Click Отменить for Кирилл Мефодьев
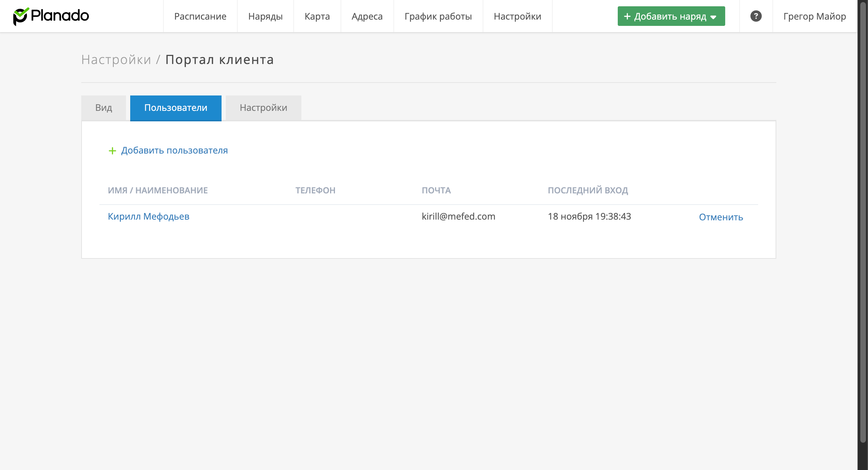This screenshot has height=470, width=868. pos(721,217)
